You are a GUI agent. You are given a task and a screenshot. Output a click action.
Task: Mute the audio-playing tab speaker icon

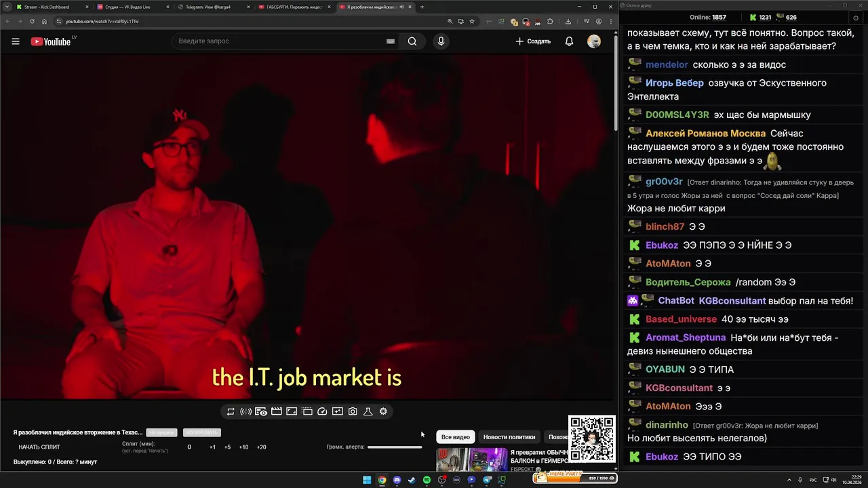coord(402,7)
